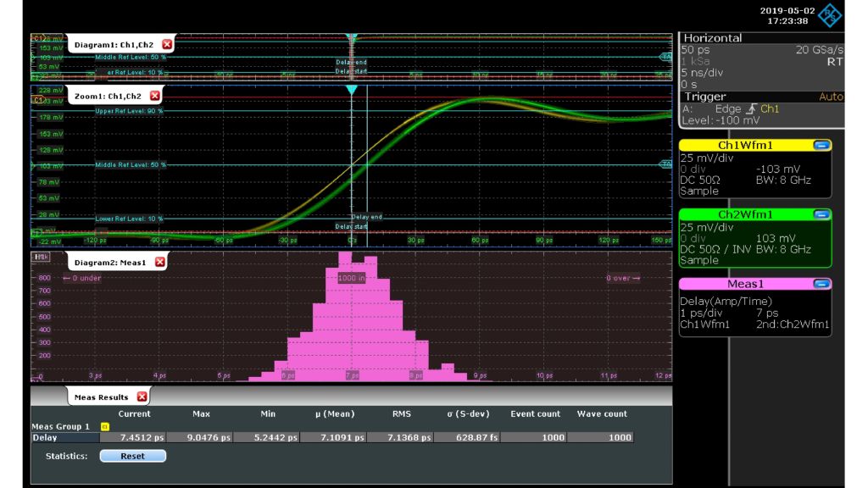Click the cyan delay cursor triangle in Zoom1

point(351,88)
